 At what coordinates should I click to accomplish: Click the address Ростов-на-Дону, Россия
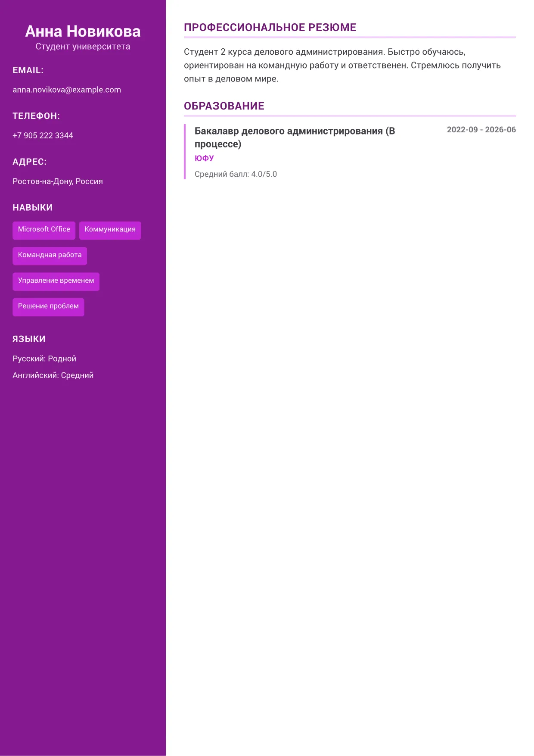(58, 181)
